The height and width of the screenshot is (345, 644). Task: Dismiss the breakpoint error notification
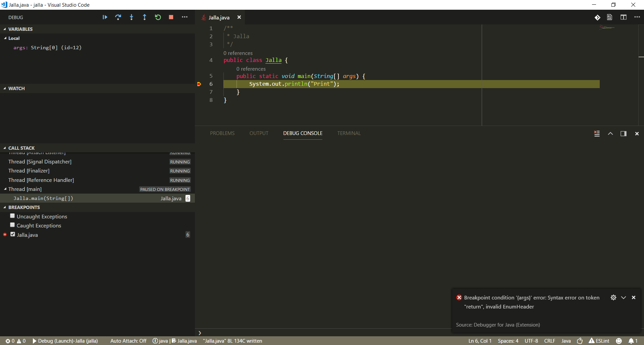(634, 297)
